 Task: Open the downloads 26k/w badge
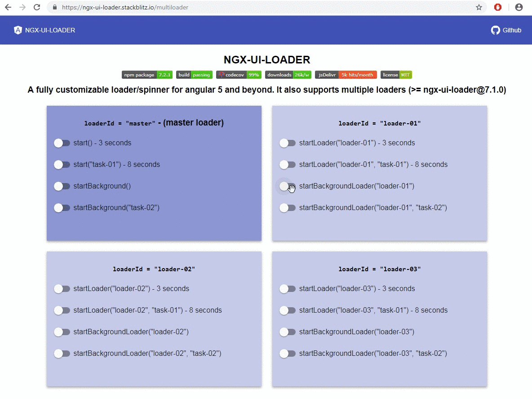point(288,75)
